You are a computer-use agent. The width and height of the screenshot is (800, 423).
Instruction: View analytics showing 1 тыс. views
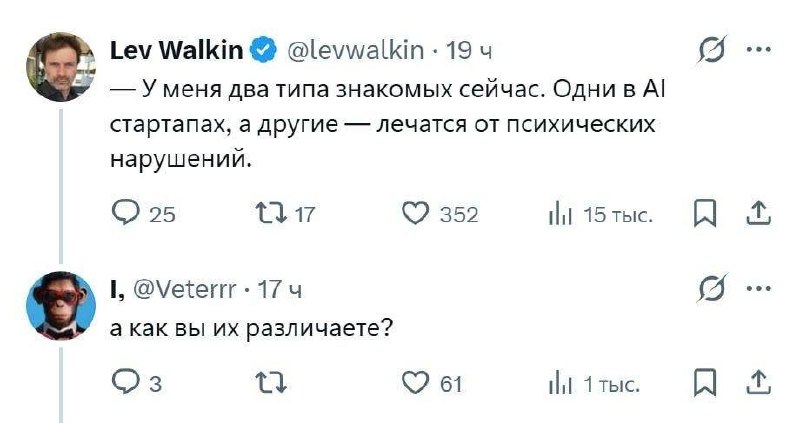click(593, 384)
